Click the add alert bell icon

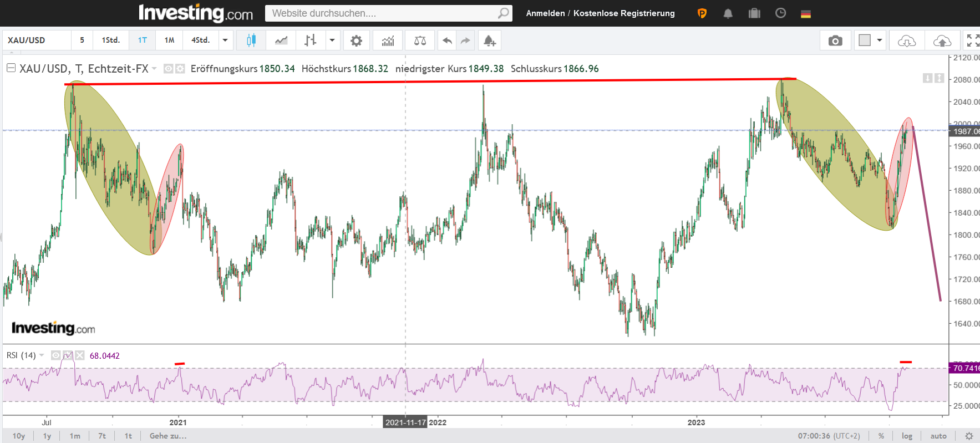click(x=489, y=40)
